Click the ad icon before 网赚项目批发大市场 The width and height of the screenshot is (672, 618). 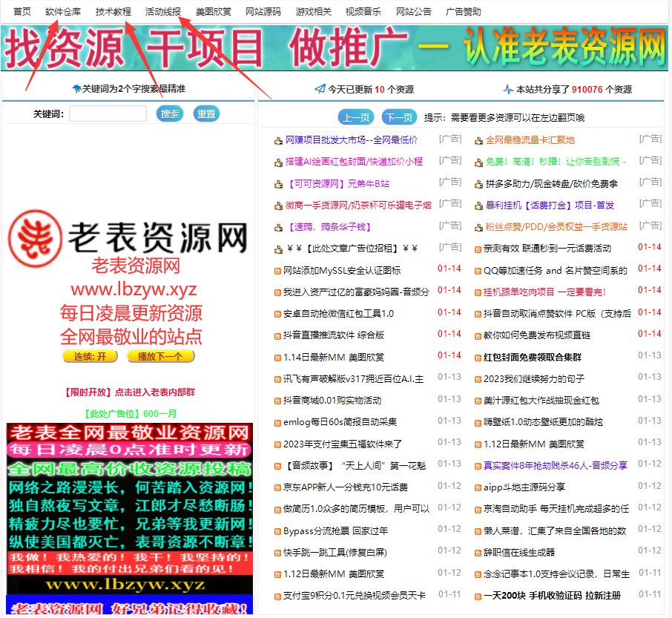pyautogui.click(x=278, y=140)
